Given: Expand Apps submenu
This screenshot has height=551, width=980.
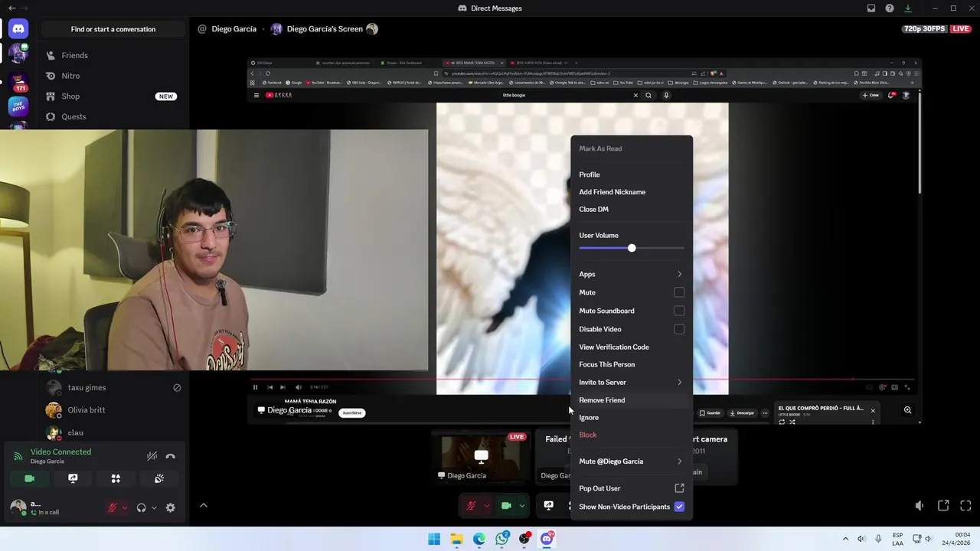Looking at the screenshot, I should 632,274.
